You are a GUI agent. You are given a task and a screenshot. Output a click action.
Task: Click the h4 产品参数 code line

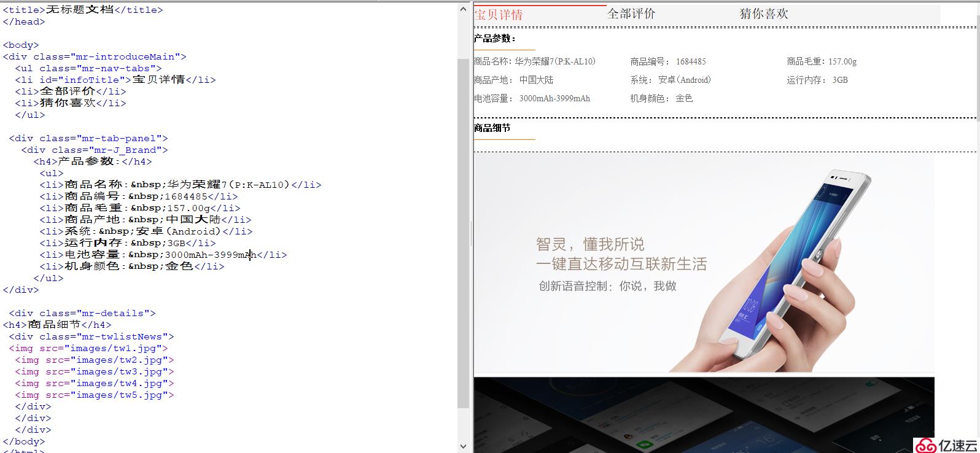point(93,161)
